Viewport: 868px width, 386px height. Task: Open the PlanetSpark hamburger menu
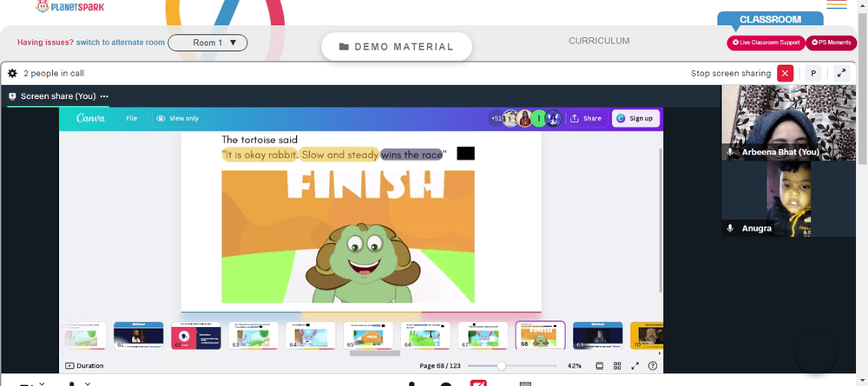pyautogui.click(x=837, y=4)
